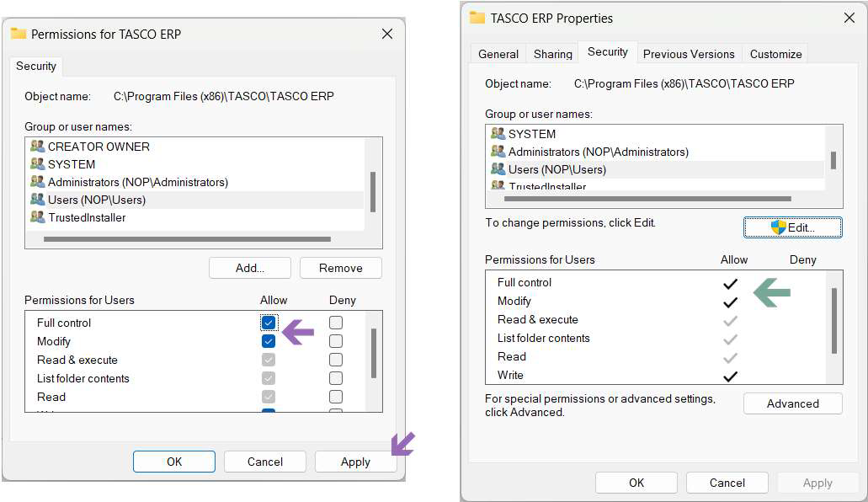Check Full control Deny checkbox
Screen dimensions: 868x502
(336, 323)
